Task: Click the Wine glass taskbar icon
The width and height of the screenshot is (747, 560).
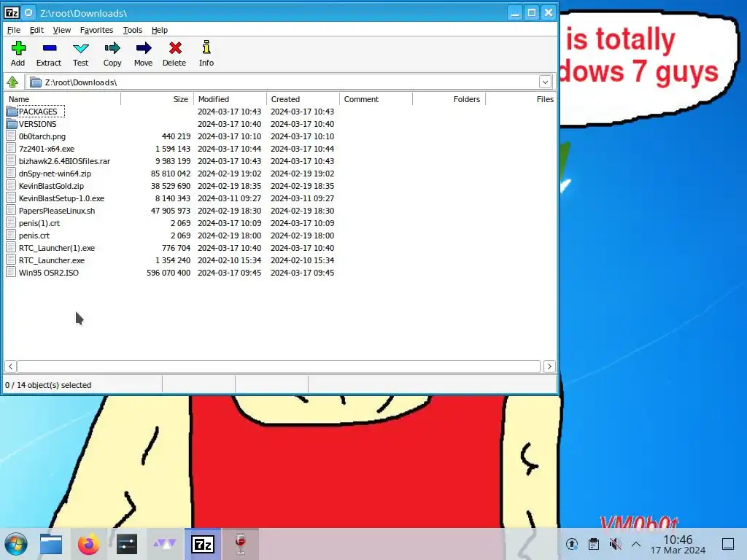Action: [x=241, y=544]
